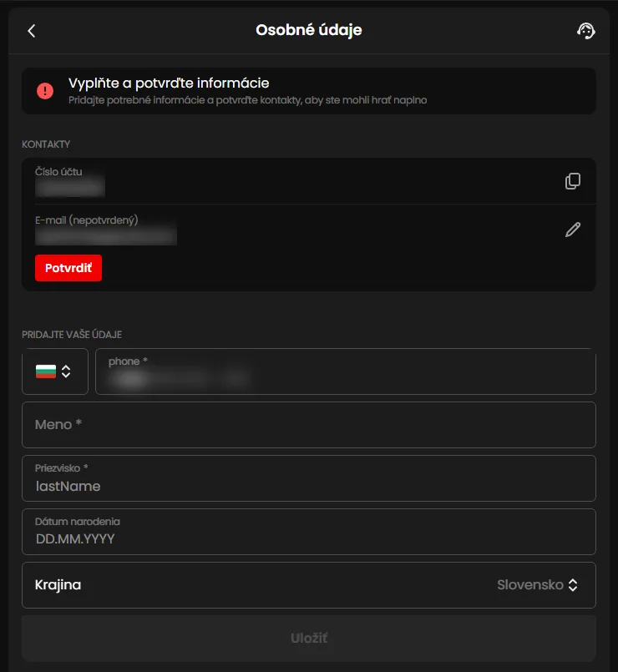This screenshot has height=672, width=618.
Task: Click the 'E-mail (nepotvrdený)' label
Action: pyautogui.click(x=87, y=220)
